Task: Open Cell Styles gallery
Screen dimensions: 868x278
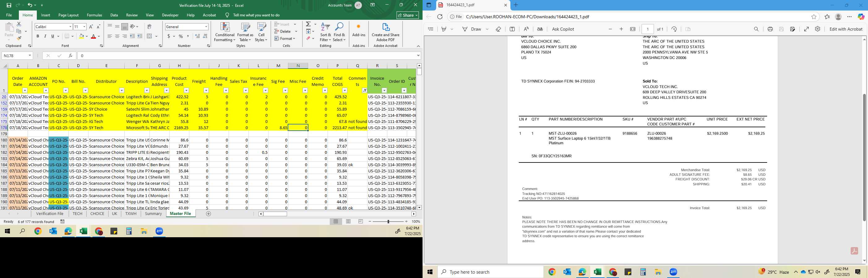Action: tap(261, 32)
